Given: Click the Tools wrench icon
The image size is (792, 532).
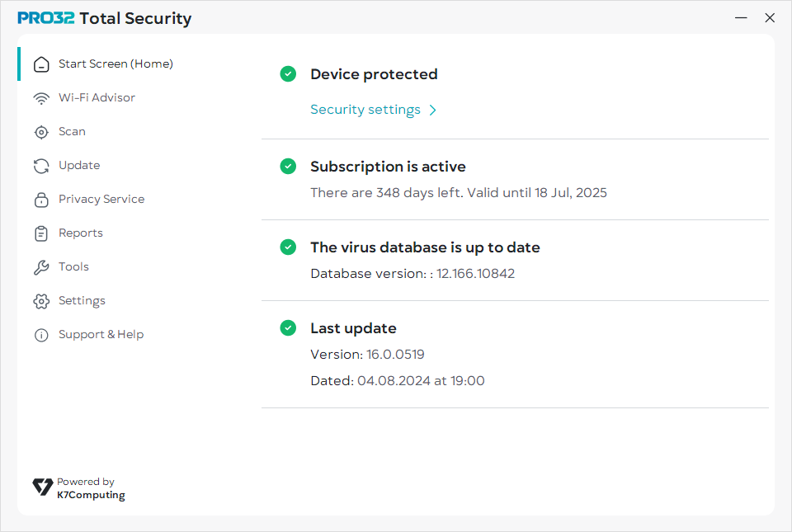Looking at the screenshot, I should point(41,267).
